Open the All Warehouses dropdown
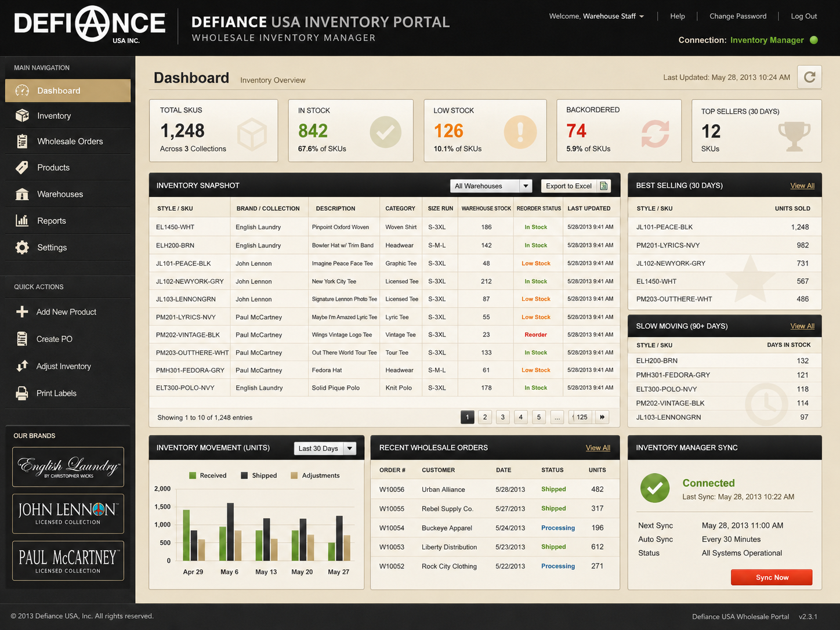 [491, 186]
